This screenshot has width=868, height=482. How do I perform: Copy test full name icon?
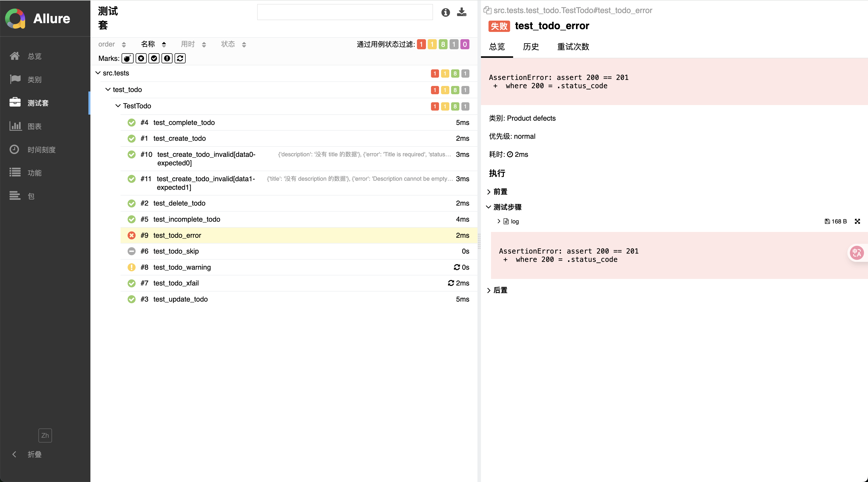click(487, 11)
